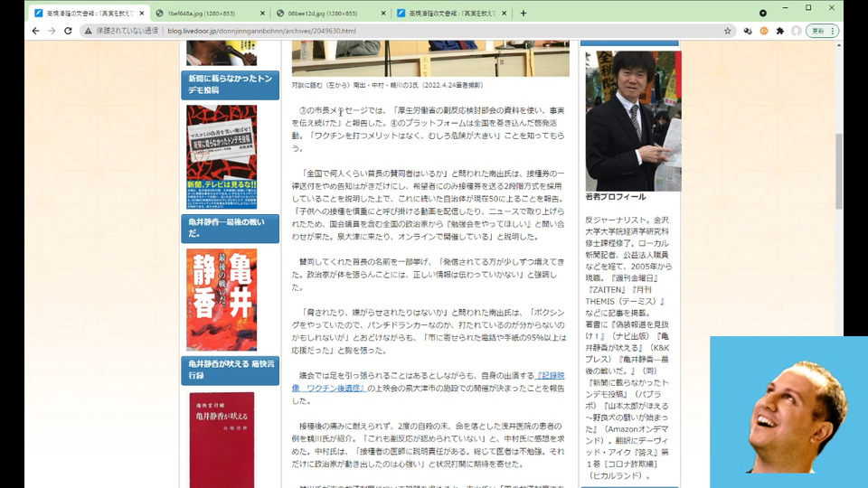Click paragraph starting ③の市長メッセージでは
The height and width of the screenshot is (488, 868).
(x=429, y=129)
